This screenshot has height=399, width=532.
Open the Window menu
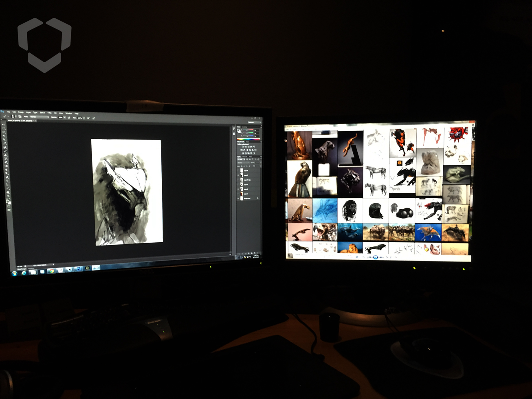(69, 113)
